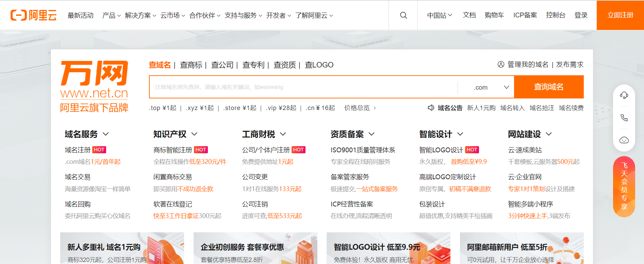
Task: Switch to the 查LOGO tab
Action: pyautogui.click(x=319, y=65)
